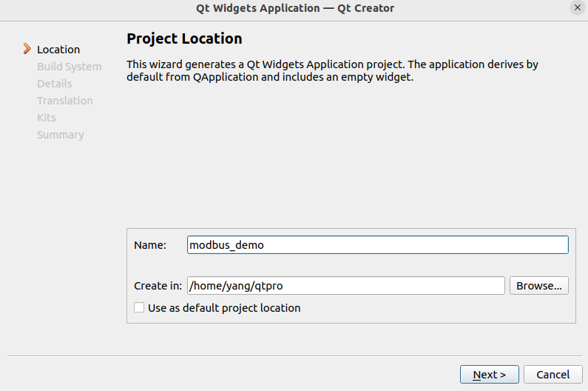Select the Location wizard step

click(58, 50)
